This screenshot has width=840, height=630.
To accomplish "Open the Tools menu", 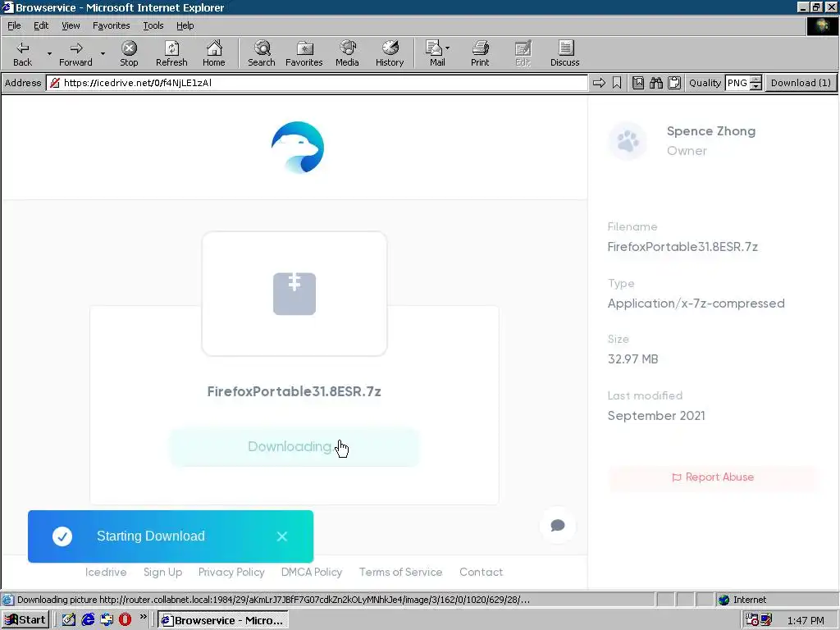I will 153,25.
